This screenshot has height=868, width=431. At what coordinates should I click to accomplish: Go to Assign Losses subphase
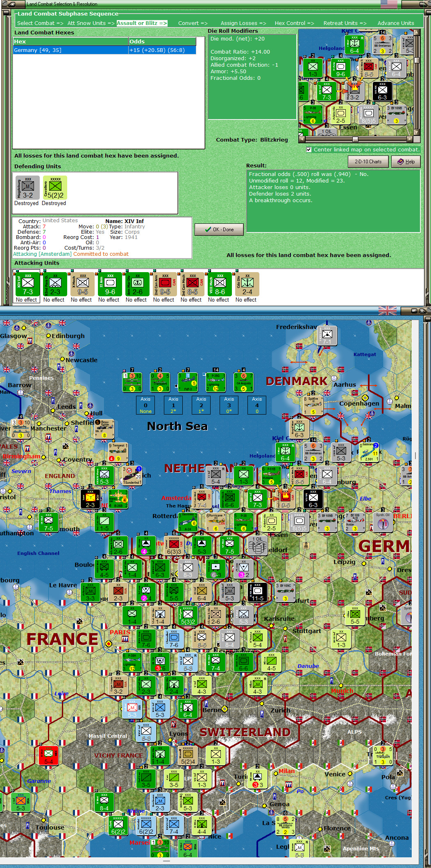[x=243, y=23]
